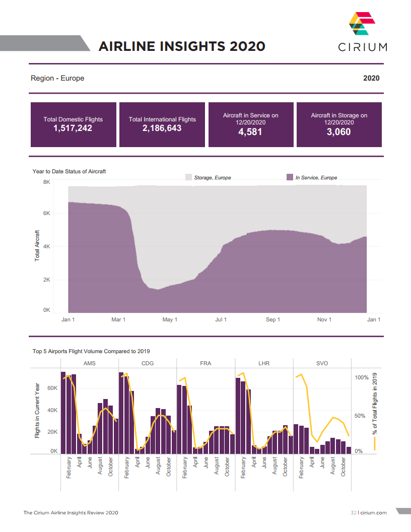Image resolution: width=411 pixels, height=532 pixels.
Task: Click the grey Storage, Europe legend swatch
Action: [189, 177]
